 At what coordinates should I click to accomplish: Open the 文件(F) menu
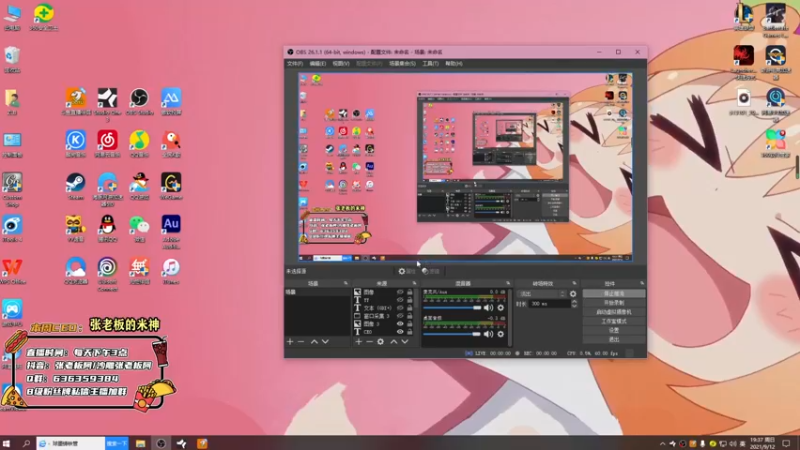pos(295,64)
